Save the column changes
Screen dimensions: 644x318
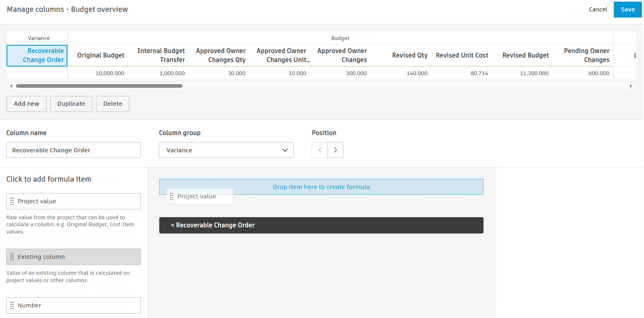coord(628,9)
